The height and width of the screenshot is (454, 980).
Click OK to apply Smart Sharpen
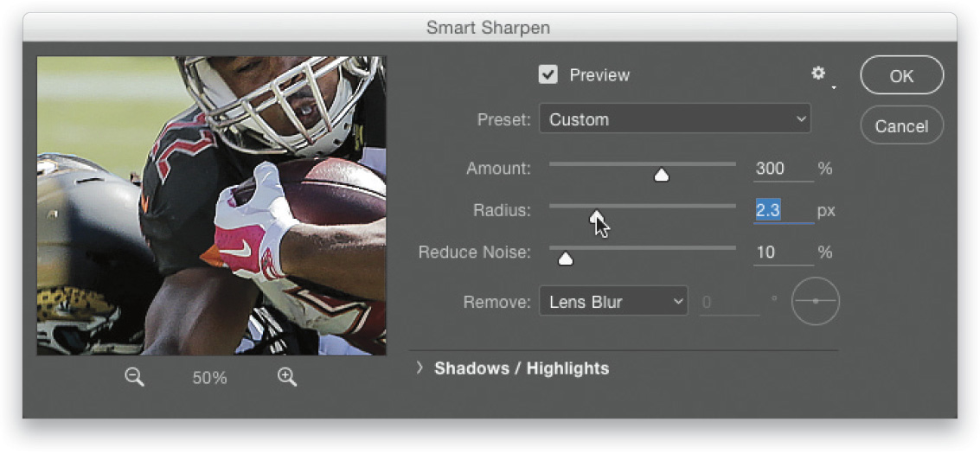(x=902, y=75)
